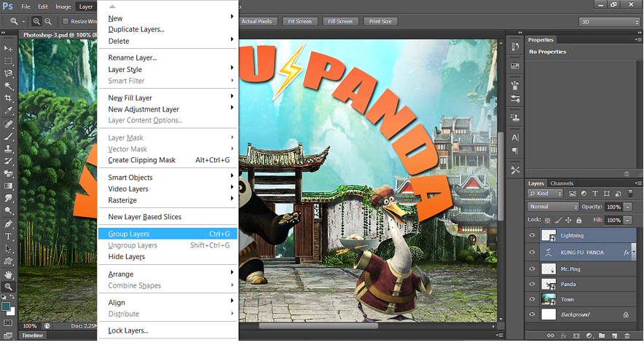Open the Opacity slider dropdown arrow
This screenshot has height=345, width=644.
tap(628, 207)
